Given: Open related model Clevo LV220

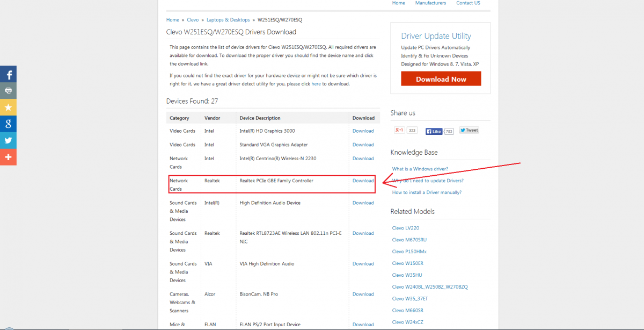Looking at the screenshot, I should pyautogui.click(x=406, y=228).
